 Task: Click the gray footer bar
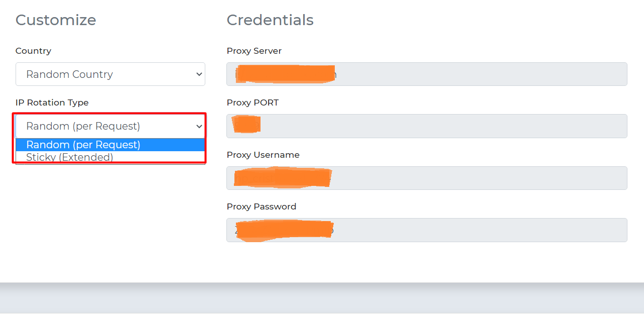coord(321,299)
